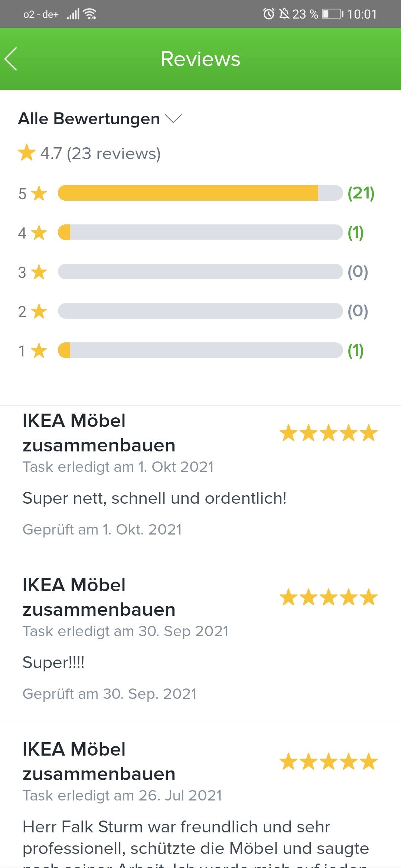This screenshot has height=868, width=401.
Task: Tap the 4 star rating bar
Action: point(200,232)
